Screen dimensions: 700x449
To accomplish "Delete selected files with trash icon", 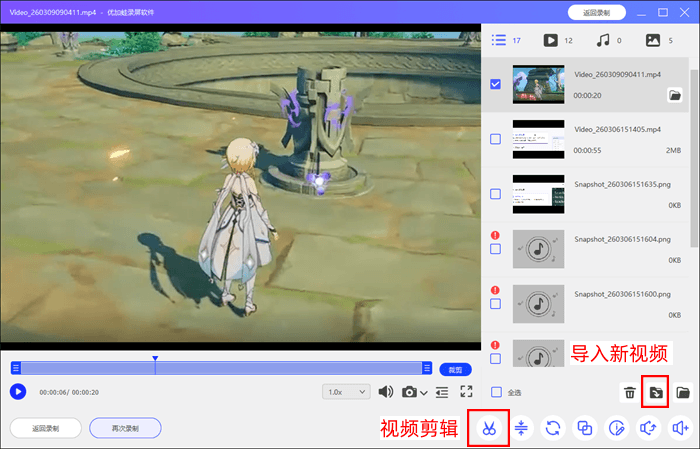I will pyautogui.click(x=629, y=393).
